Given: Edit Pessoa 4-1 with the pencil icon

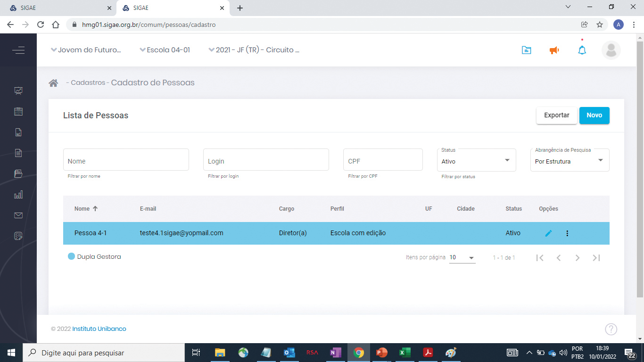Looking at the screenshot, I should click(x=548, y=233).
